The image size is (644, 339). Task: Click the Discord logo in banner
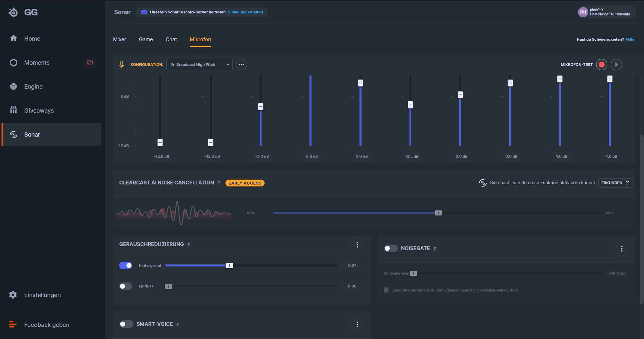[144, 12]
